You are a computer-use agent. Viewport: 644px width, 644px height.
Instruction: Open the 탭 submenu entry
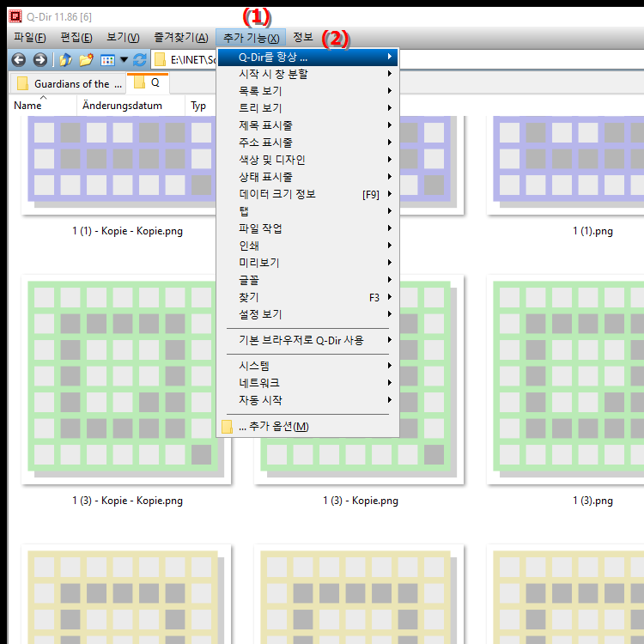(307, 211)
